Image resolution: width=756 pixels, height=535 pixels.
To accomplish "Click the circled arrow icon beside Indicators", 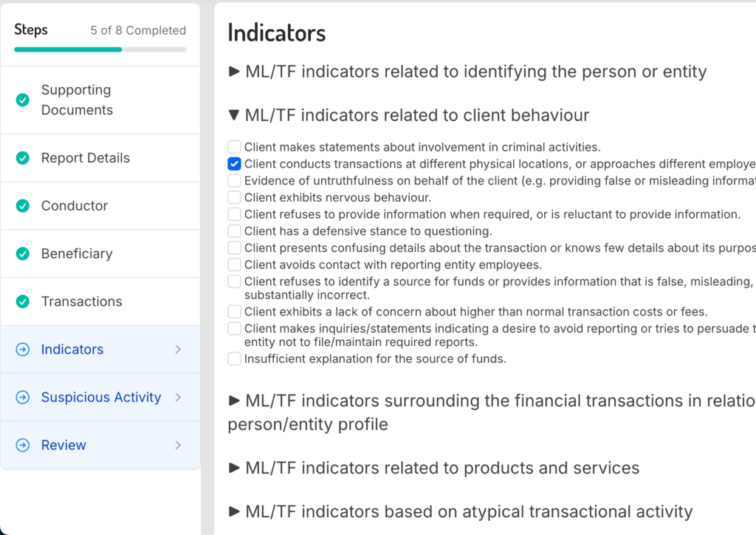I will [x=23, y=350].
